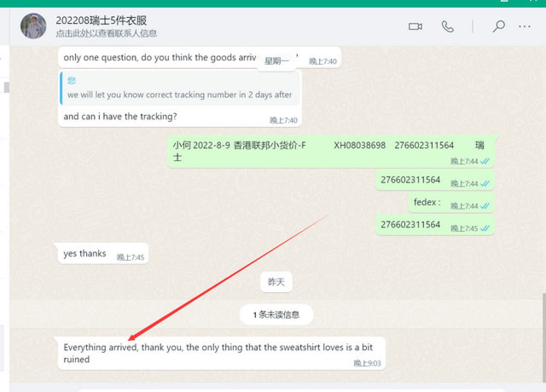Open search in this chat
Image resolution: width=546 pixels, height=392 pixels.
[x=498, y=26]
